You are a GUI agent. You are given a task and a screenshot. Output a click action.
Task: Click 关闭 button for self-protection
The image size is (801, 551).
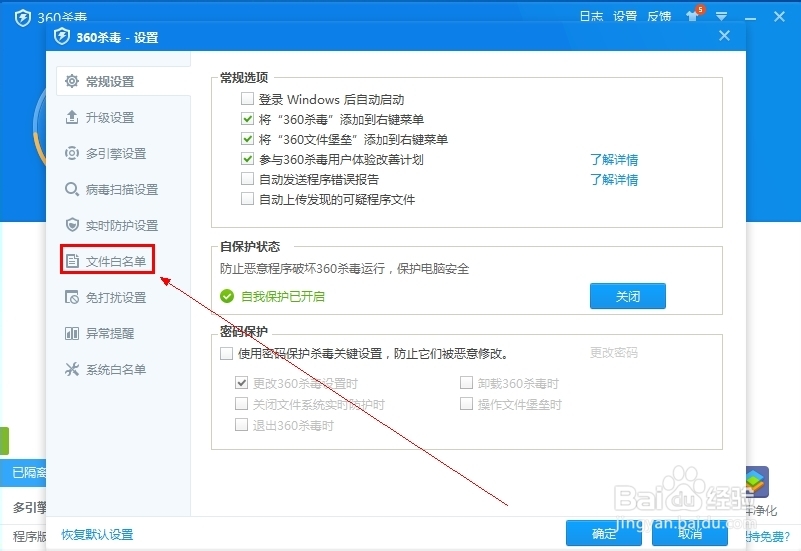628,296
